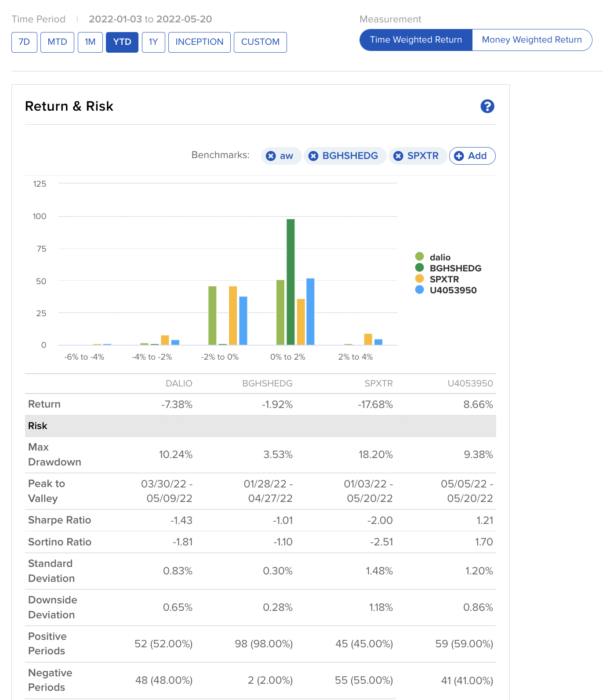Toggle the SPXTR legend dot in the chart
This screenshot has height=700, width=603.
tap(419, 279)
